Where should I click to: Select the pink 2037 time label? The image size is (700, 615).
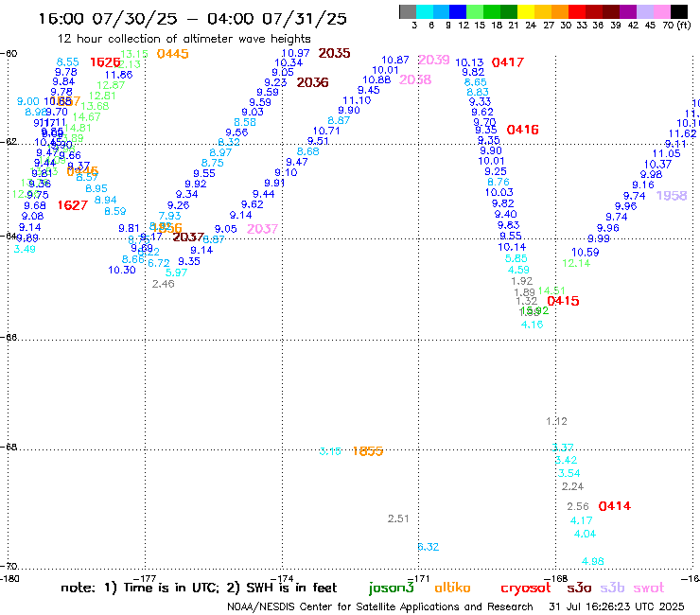click(x=263, y=229)
